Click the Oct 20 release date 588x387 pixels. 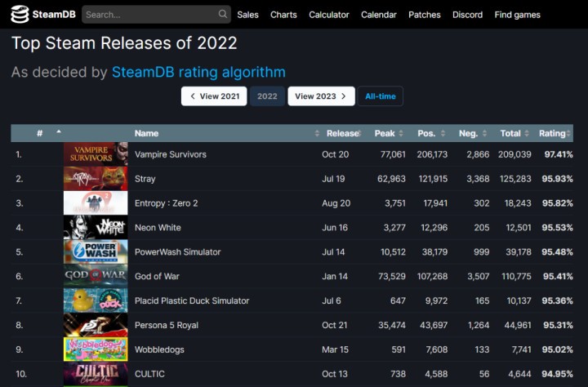point(336,154)
